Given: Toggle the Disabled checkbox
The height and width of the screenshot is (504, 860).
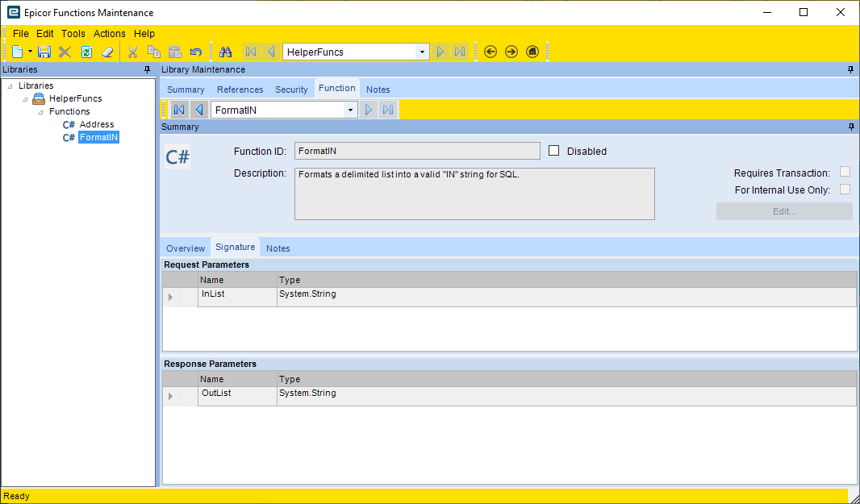Looking at the screenshot, I should point(554,151).
